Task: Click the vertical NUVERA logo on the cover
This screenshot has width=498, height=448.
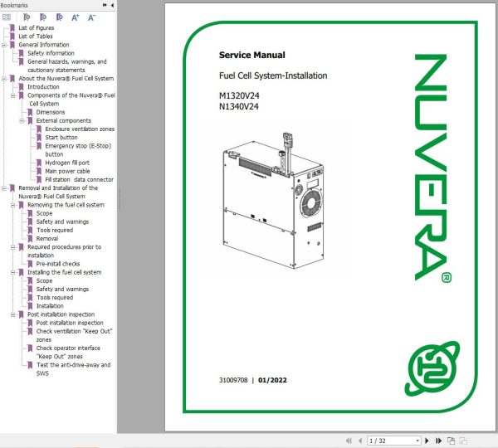Action: coord(433,168)
